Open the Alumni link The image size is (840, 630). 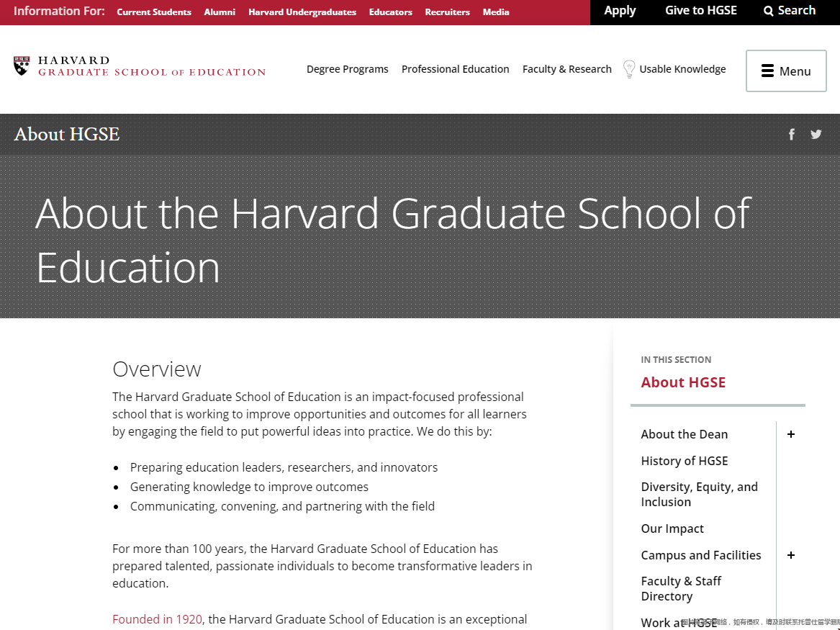220,12
